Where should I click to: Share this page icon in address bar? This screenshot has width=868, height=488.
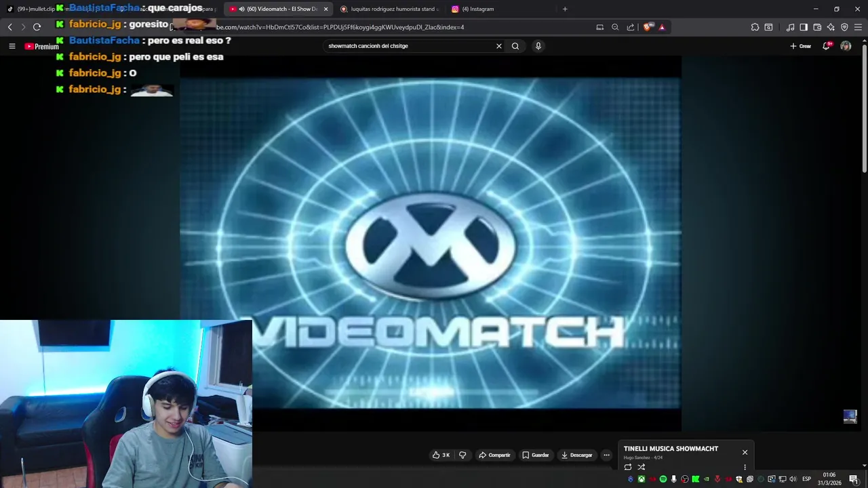click(x=631, y=27)
